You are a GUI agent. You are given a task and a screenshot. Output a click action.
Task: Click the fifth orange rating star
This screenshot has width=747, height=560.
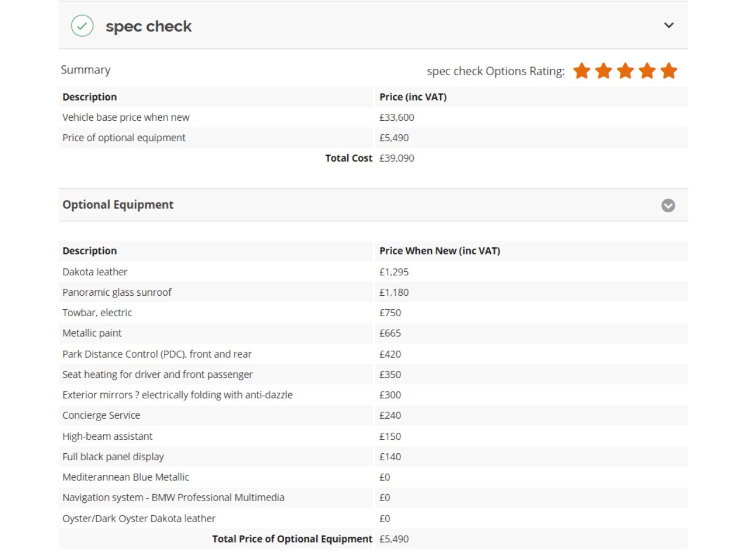pyautogui.click(x=669, y=71)
